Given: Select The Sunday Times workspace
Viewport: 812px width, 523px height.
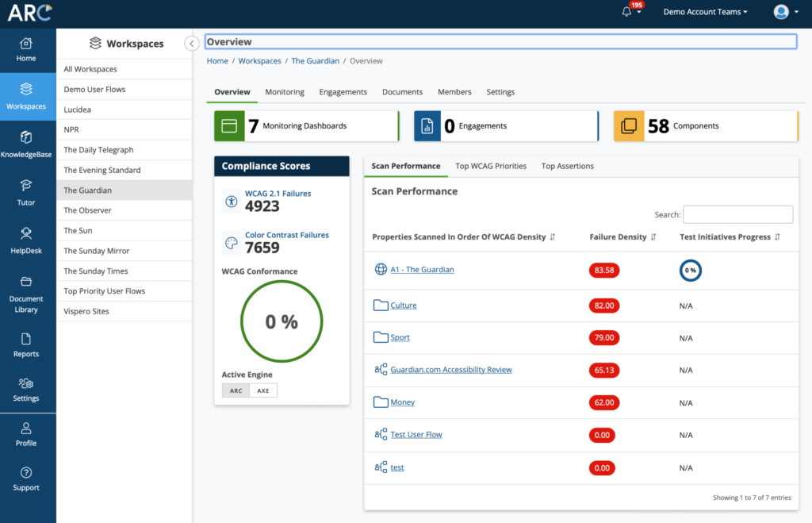Looking at the screenshot, I should [x=97, y=271].
